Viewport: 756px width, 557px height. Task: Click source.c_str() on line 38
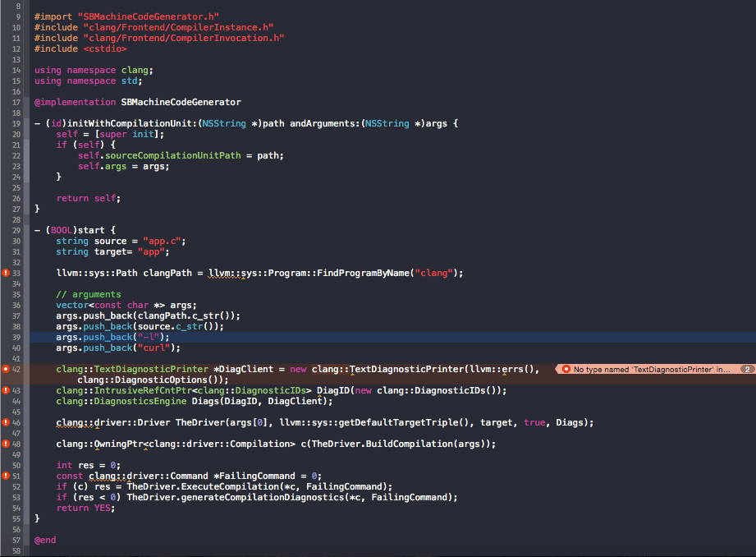[x=178, y=326]
